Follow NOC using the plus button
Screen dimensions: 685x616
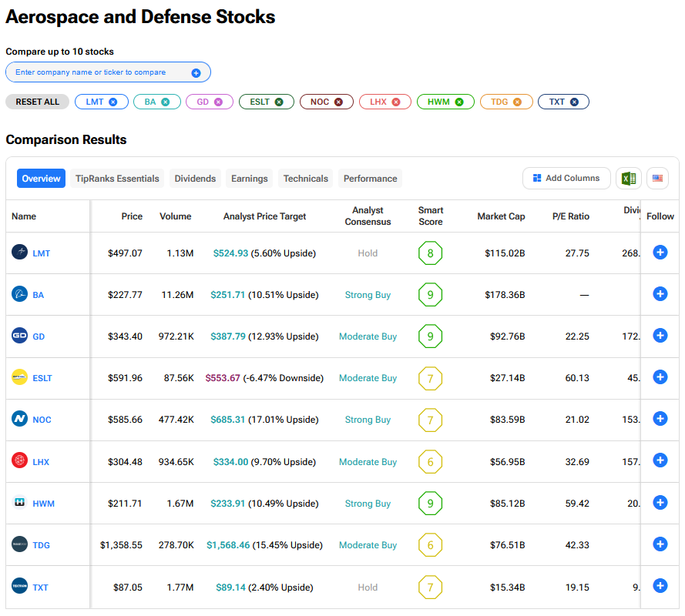(x=660, y=419)
